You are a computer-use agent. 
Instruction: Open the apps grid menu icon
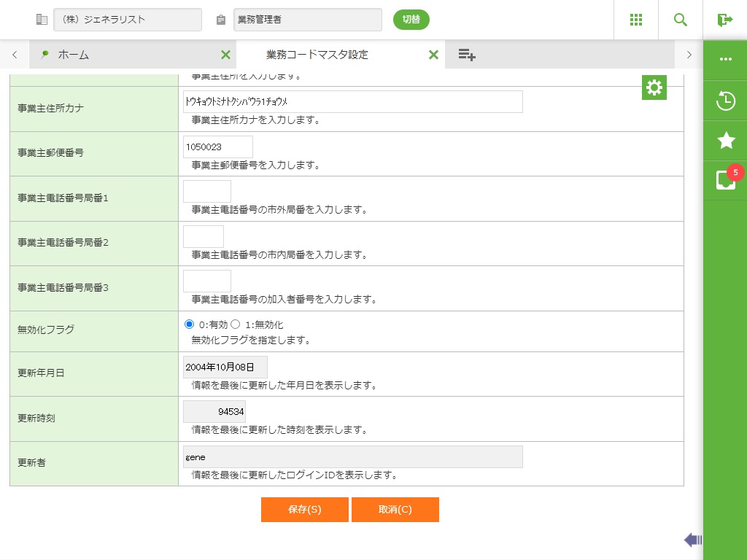coord(635,20)
